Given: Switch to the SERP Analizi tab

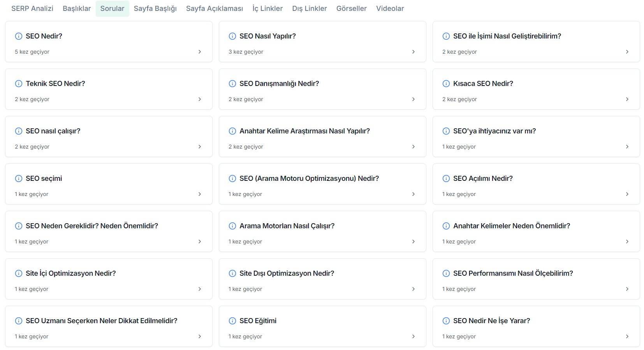Looking at the screenshot, I should pos(32,9).
